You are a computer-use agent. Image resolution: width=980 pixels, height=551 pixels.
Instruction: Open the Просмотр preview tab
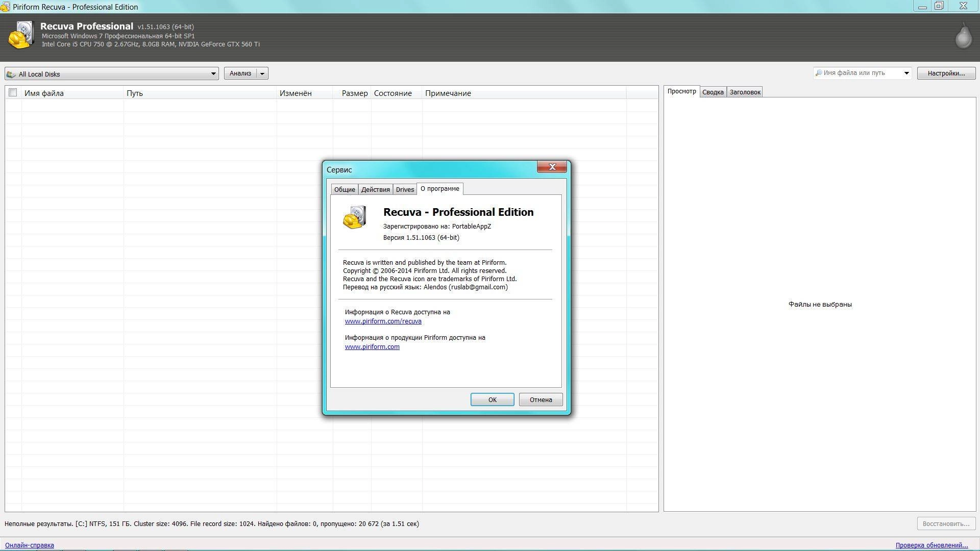[x=681, y=91]
